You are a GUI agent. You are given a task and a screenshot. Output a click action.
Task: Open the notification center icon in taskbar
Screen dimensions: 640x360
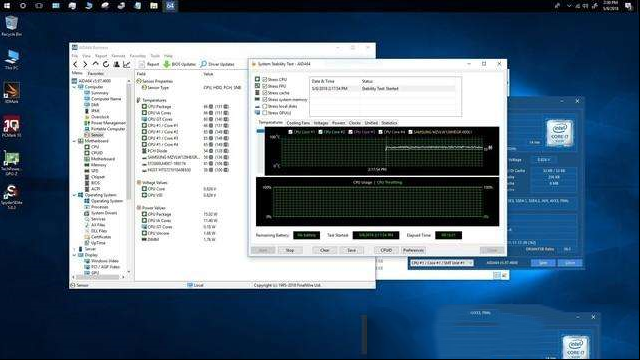point(629,6)
